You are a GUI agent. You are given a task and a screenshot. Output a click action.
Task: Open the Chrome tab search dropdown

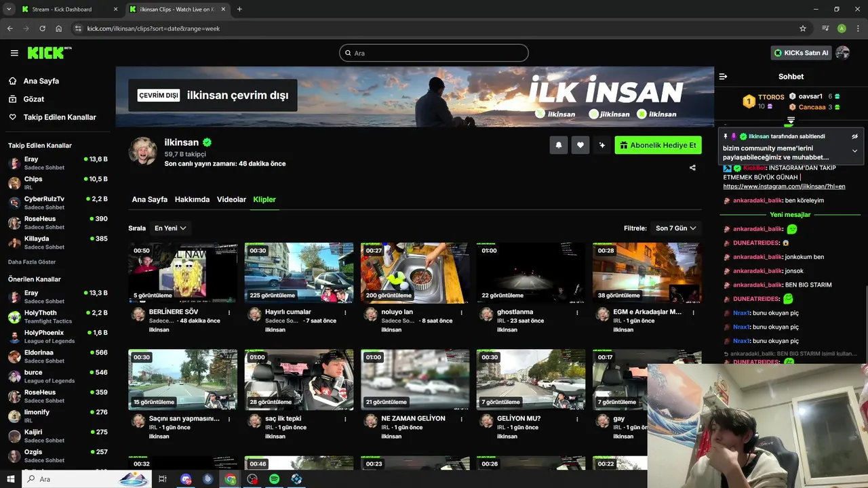click(9, 9)
